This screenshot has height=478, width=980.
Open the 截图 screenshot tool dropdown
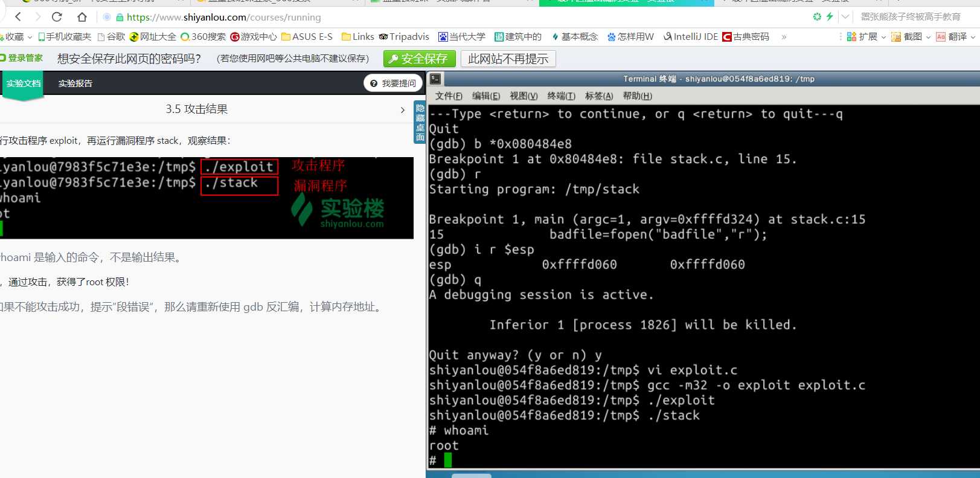coord(911,37)
